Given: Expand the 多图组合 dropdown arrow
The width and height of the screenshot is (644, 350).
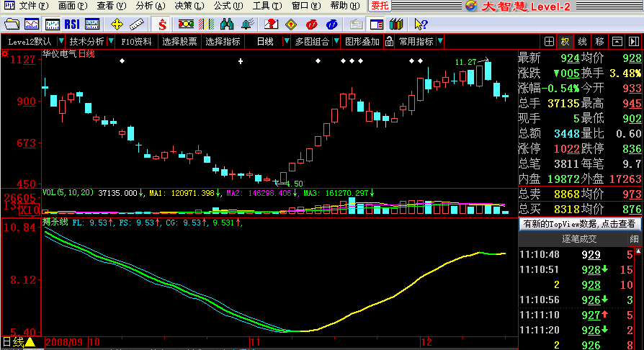Looking at the screenshot, I should tap(336, 41).
